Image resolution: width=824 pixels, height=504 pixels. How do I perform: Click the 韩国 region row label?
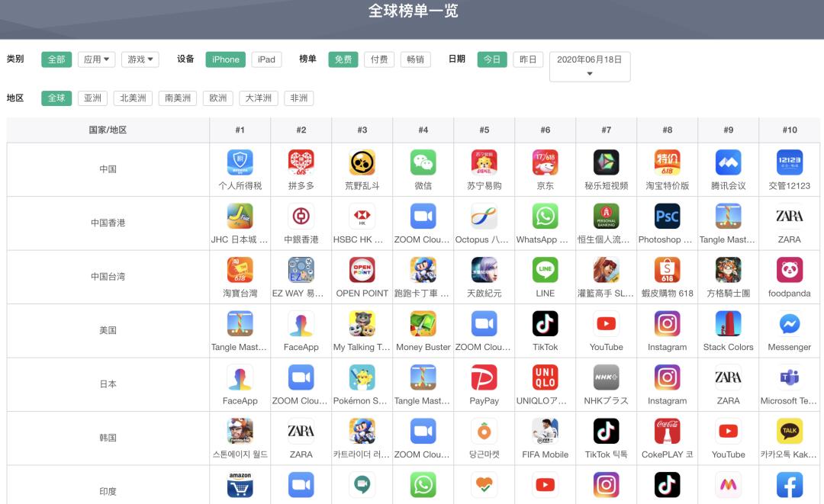108,438
